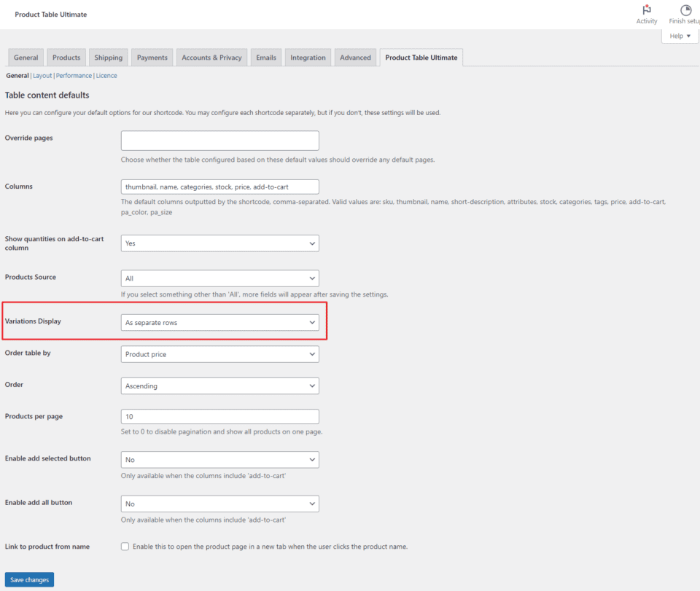
Task: Open Show quantities on add-to-cart dropdown
Action: 219,243
